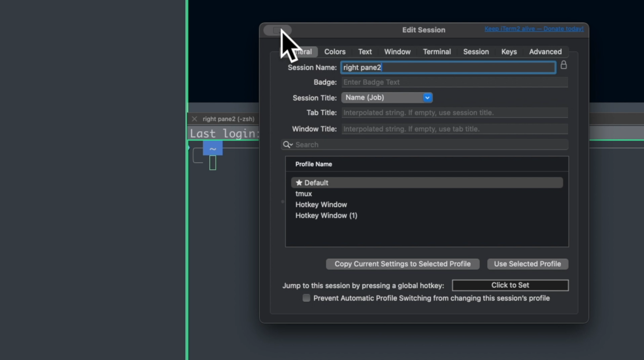Open the Window tab
644x360 pixels.
coord(397,52)
